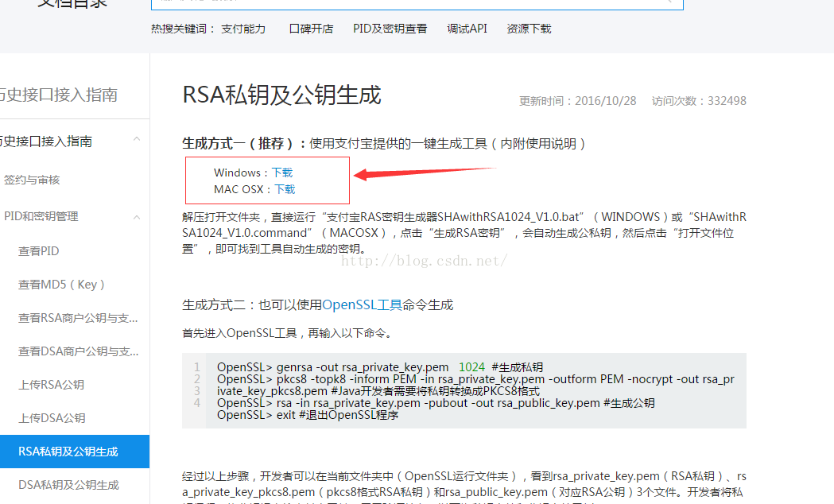The width and height of the screenshot is (834, 504).
Task: Open the 资源下载 hot keyword link
Action: (528, 28)
